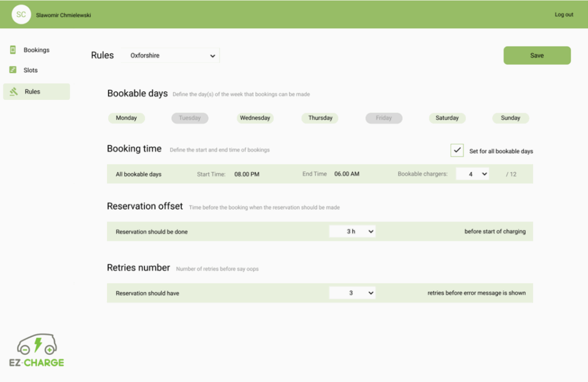
Task: Open the retries number dropdown
Action: (352, 293)
